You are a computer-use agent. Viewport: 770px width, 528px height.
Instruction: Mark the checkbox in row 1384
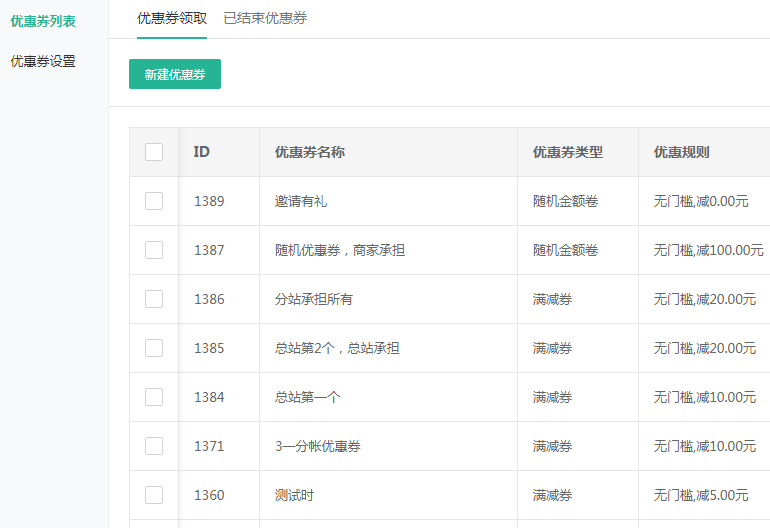154,397
